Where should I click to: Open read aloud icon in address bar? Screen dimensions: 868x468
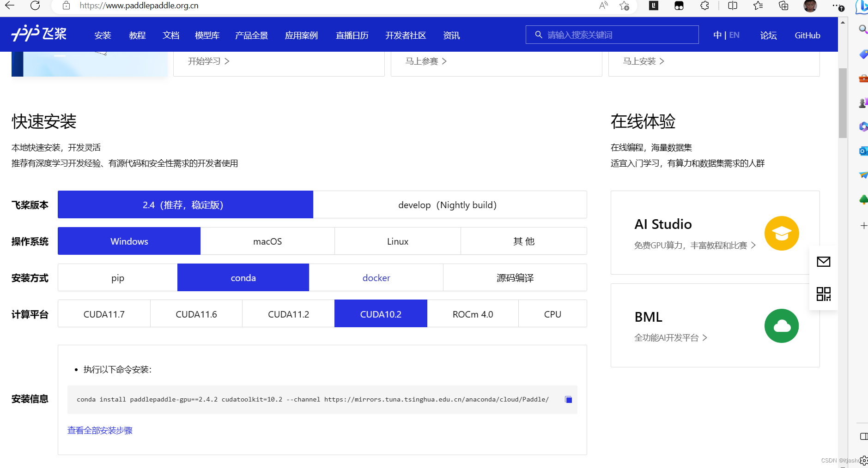(603, 6)
